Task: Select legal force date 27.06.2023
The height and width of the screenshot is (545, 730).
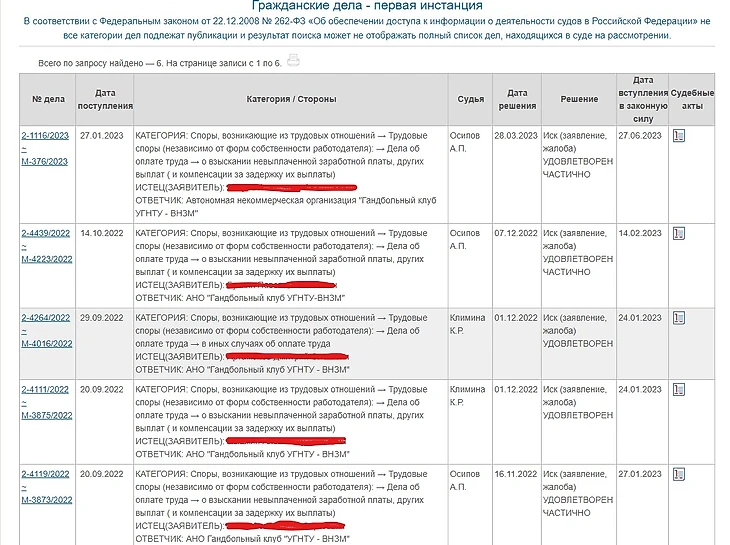Action: [640, 136]
